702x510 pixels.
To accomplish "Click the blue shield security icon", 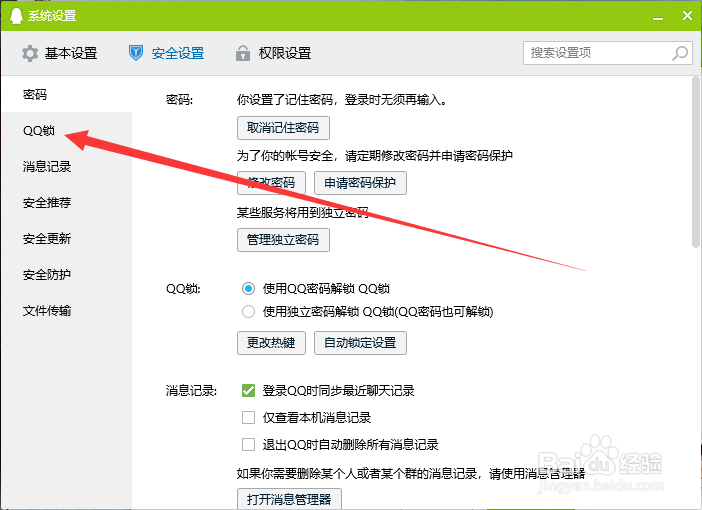I will (136, 53).
